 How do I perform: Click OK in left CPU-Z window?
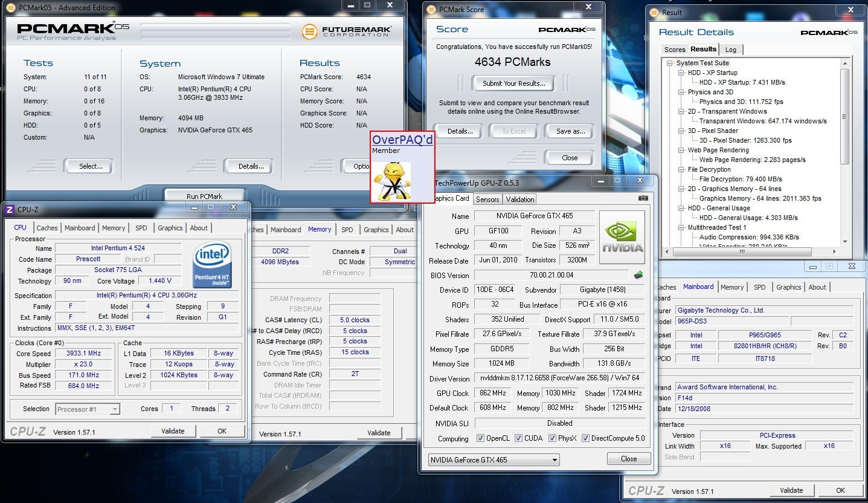(x=222, y=431)
